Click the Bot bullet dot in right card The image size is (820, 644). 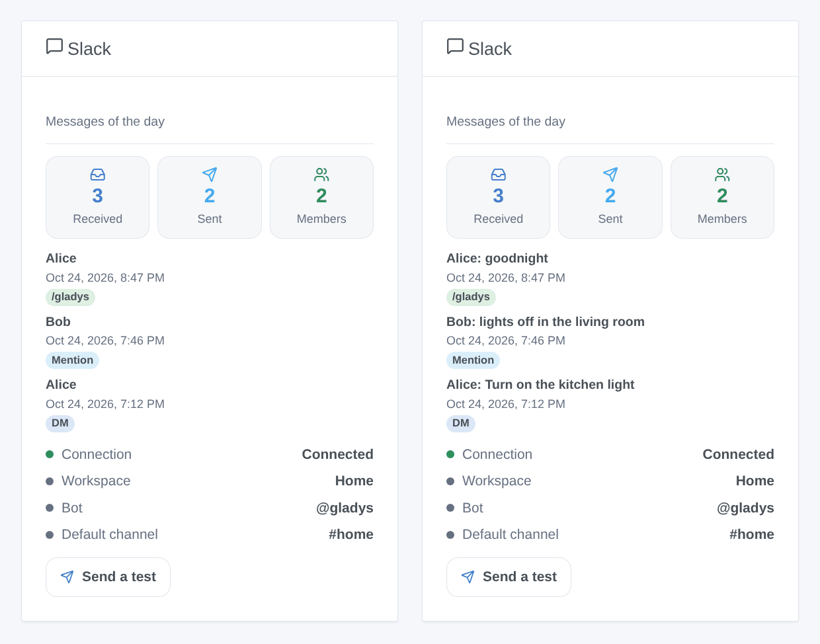point(450,508)
